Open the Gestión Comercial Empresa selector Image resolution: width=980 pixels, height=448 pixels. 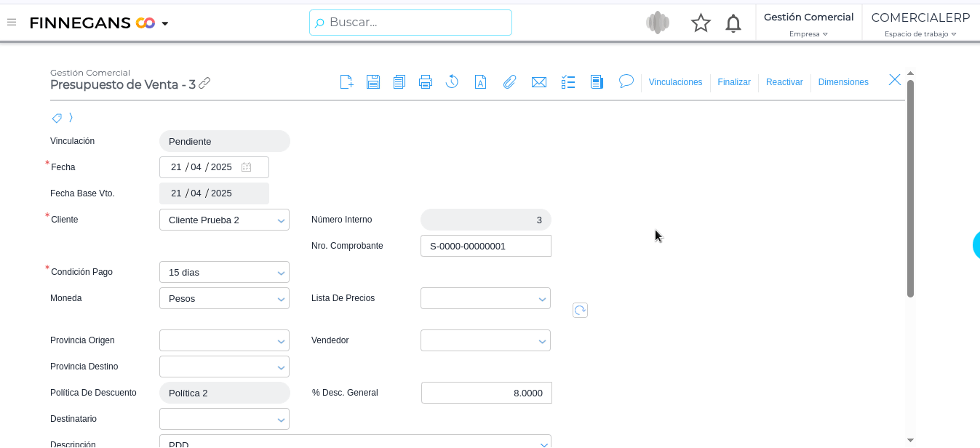808,24
